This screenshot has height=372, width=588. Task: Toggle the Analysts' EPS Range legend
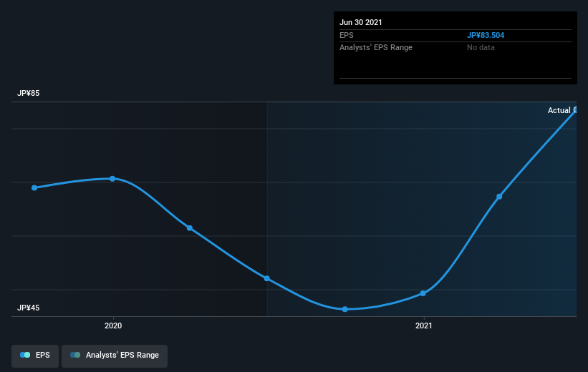click(115, 356)
